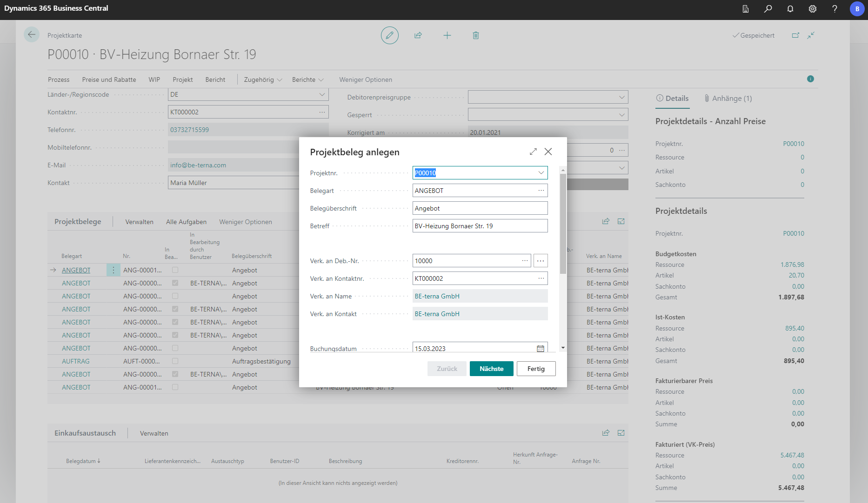Click the Belegüberschrift input field
Image resolution: width=868 pixels, height=503 pixels.
pyautogui.click(x=480, y=208)
